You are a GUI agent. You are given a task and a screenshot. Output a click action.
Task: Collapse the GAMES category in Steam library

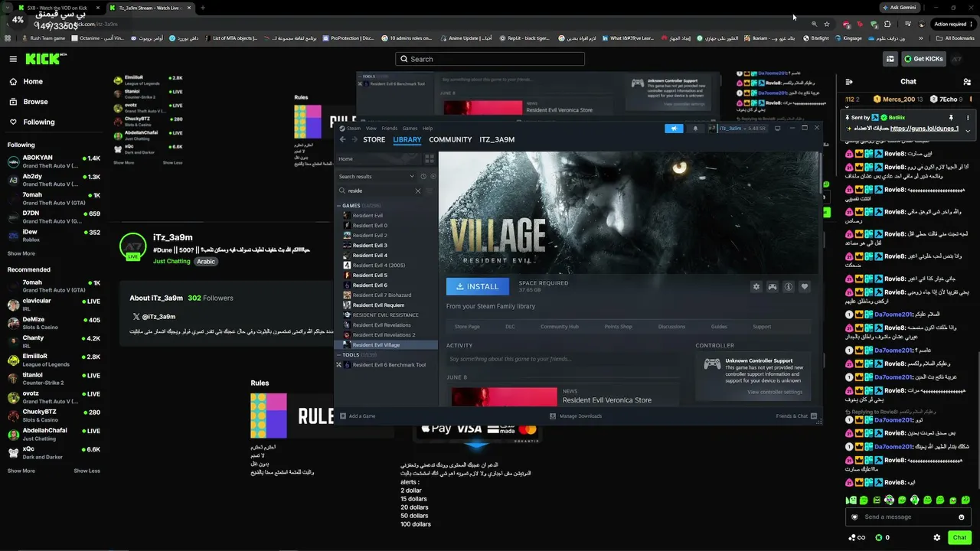pos(338,206)
